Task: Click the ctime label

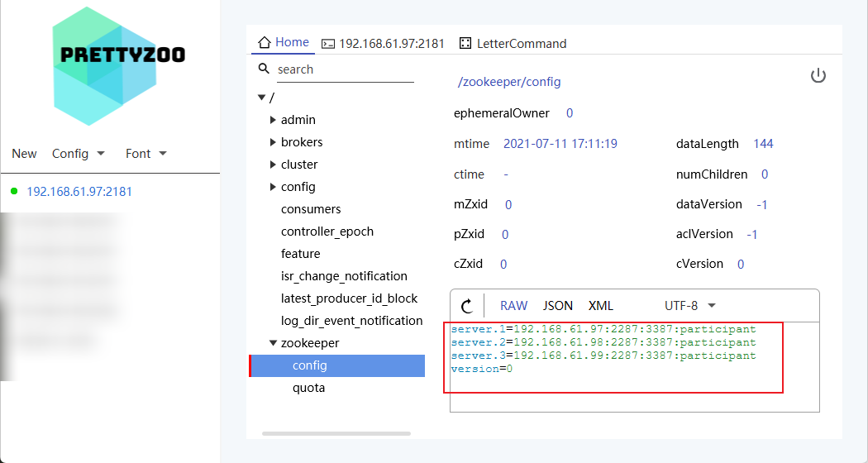Action: (x=469, y=174)
